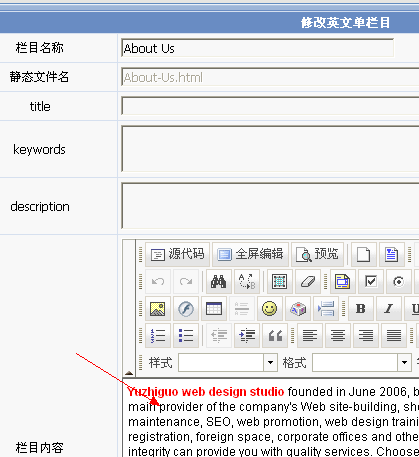
Task: Click into the keywords text area
Action: pyautogui.click(x=270, y=149)
